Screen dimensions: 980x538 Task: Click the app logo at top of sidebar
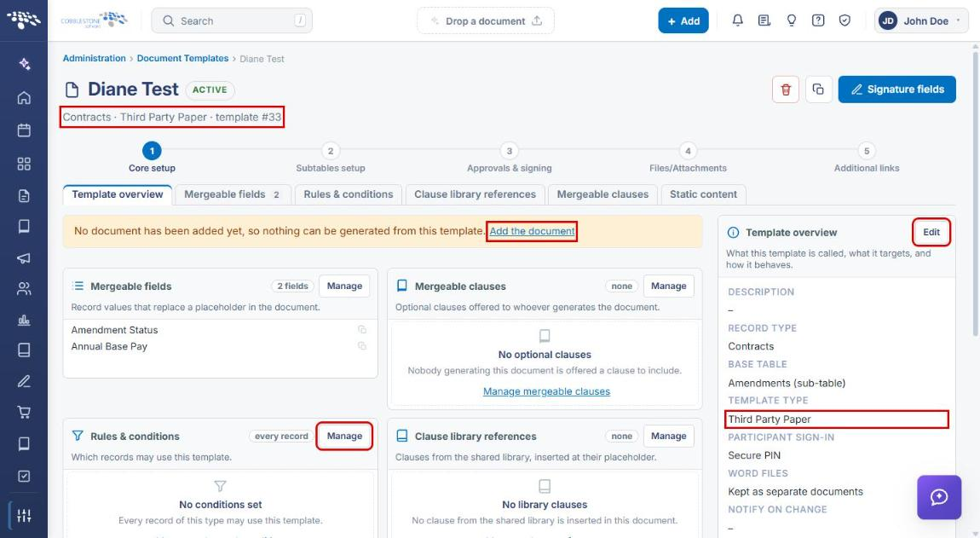24,20
